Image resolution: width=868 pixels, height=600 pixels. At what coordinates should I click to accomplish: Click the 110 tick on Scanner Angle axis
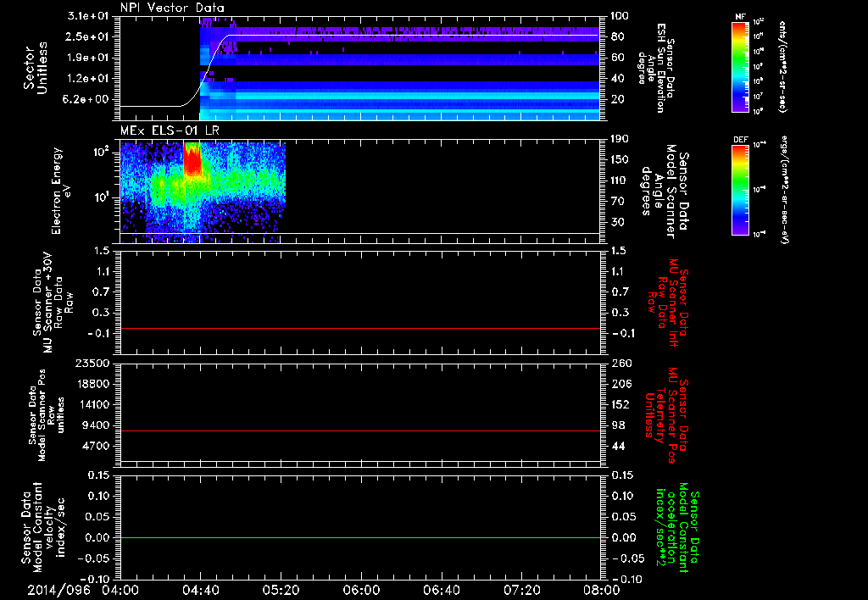pos(620,181)
